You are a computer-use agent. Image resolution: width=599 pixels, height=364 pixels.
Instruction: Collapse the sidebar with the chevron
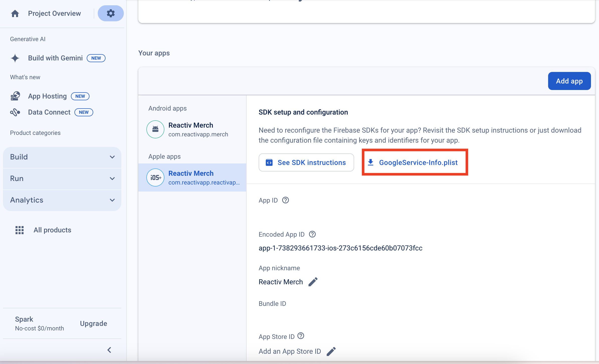pos(109,350)
